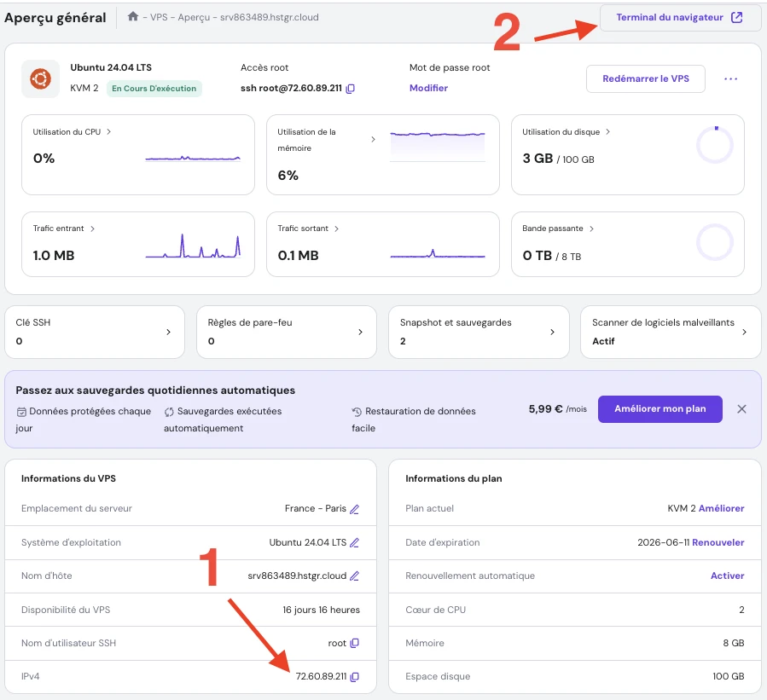Open Snapshot et sauvegardes section
This screenshot has width=767, height=700.
coord(478,333)
